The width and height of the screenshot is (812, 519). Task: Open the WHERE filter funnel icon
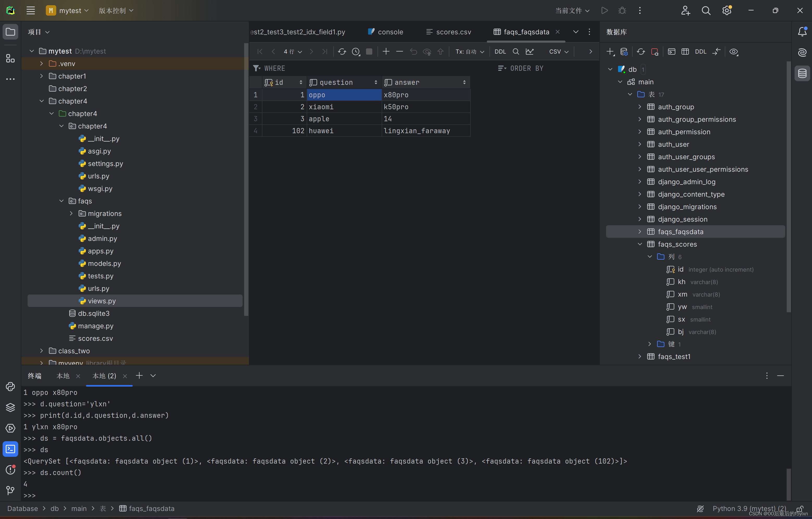[x=256, y=68]
